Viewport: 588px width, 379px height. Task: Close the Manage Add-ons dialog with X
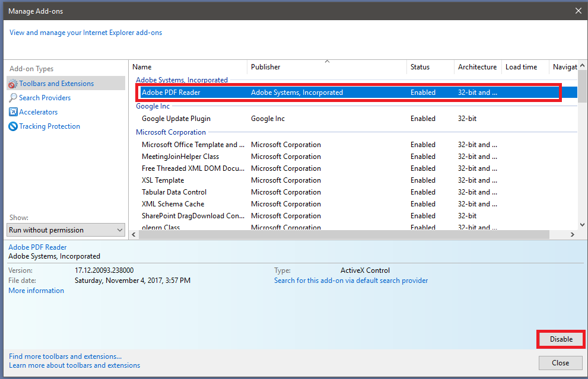[x=579, y=11]
